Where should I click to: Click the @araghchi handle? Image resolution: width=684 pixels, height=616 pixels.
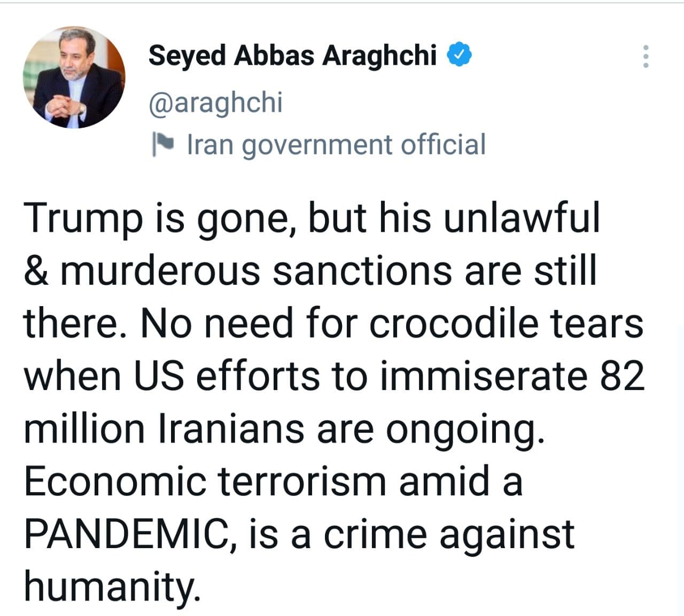(x=215, y=102)
